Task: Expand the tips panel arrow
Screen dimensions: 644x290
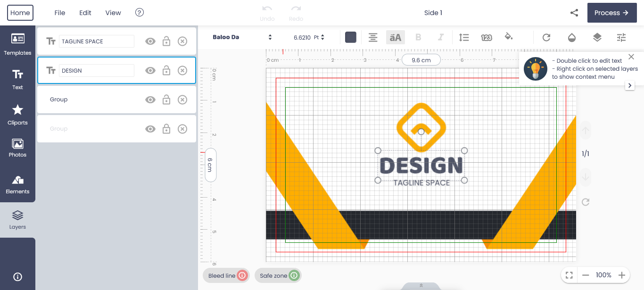Action: point(630,86)
